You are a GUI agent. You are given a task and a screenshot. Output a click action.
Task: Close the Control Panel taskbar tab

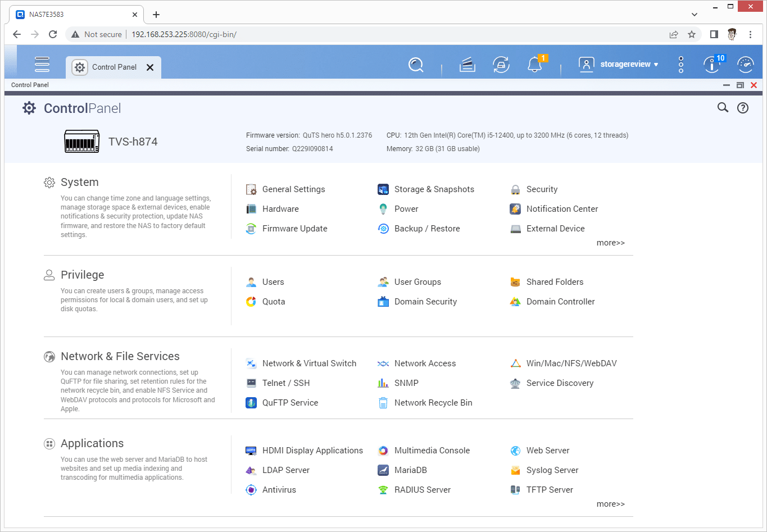(x=150, y=67)
